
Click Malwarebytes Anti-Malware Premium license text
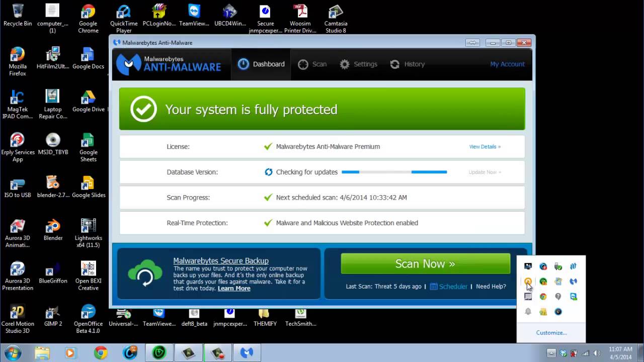click(x=328, y=147)
